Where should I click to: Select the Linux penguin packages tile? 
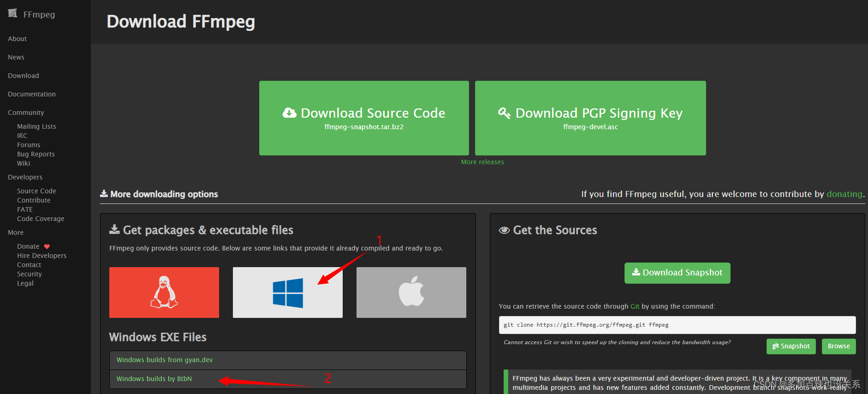(x=164, y=292)
